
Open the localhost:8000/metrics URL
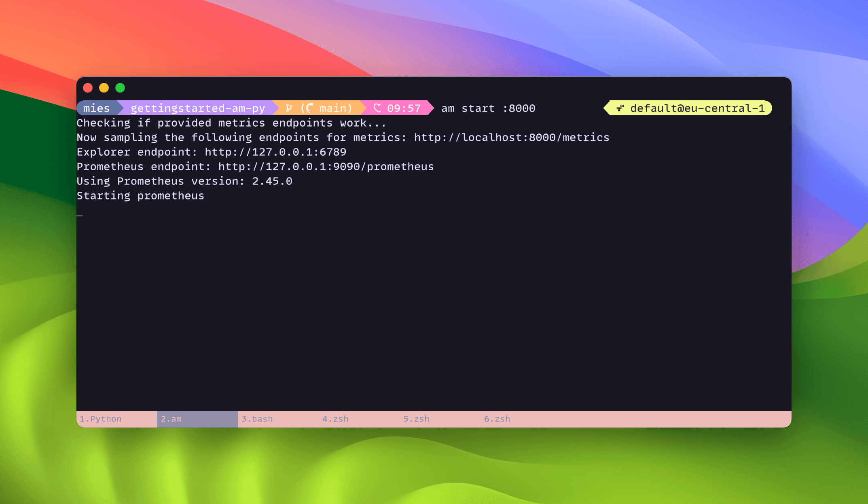511,138
